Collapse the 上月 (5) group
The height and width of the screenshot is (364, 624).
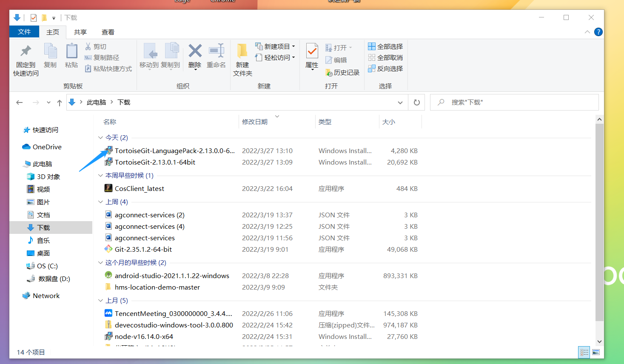point(100,300)
